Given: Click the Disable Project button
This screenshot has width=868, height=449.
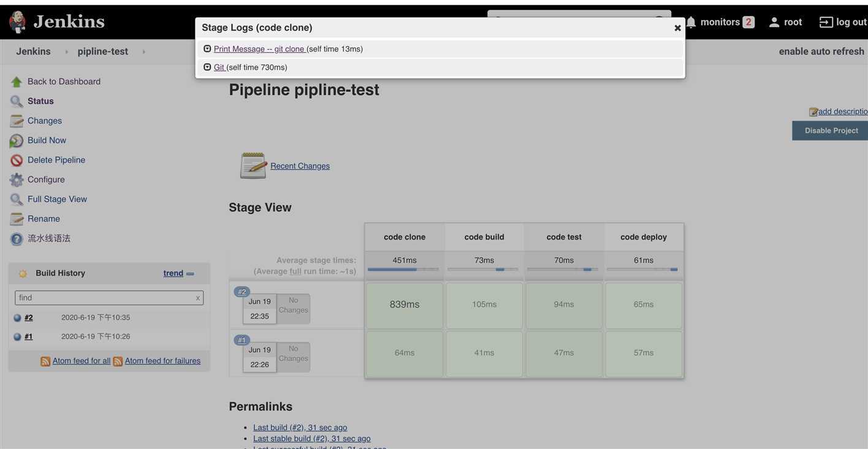Looking at the screenshot, I should 831,130.
